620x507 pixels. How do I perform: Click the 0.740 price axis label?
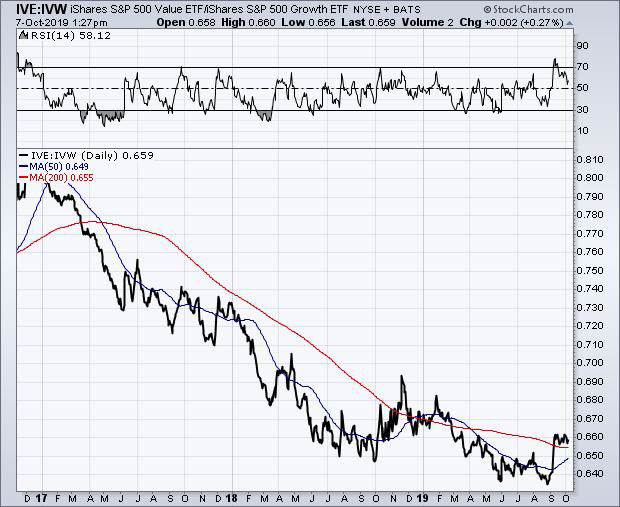(590, 289)
